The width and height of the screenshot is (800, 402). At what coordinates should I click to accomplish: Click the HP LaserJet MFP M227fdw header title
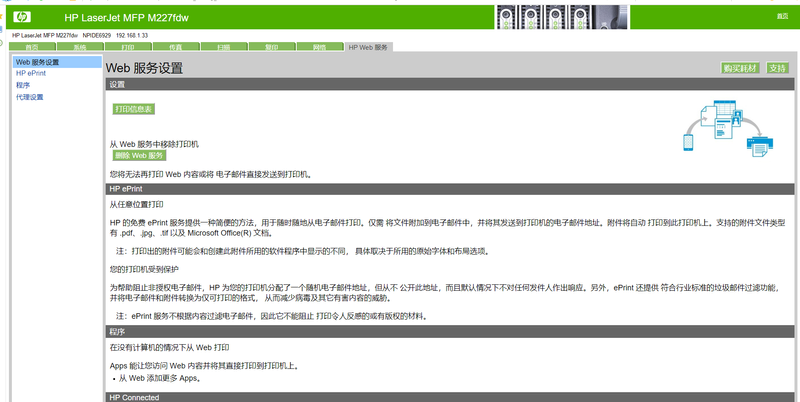127,17
